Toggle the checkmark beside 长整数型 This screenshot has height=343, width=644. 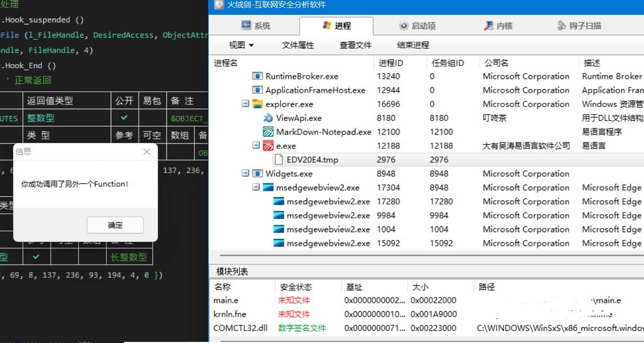coord(36,256)
